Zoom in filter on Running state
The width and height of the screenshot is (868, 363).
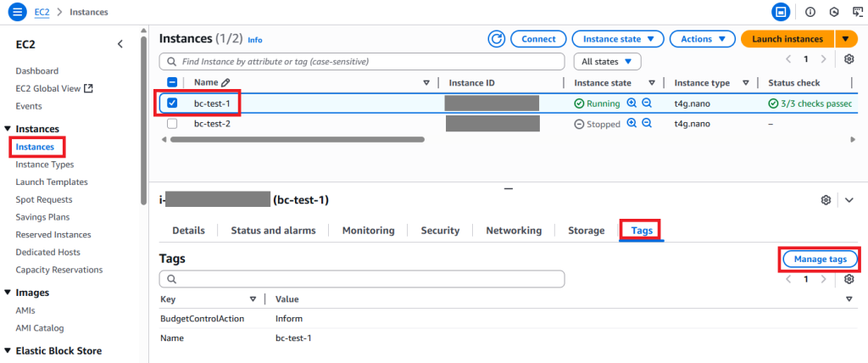pyautogui.click(x=632, y=103)
